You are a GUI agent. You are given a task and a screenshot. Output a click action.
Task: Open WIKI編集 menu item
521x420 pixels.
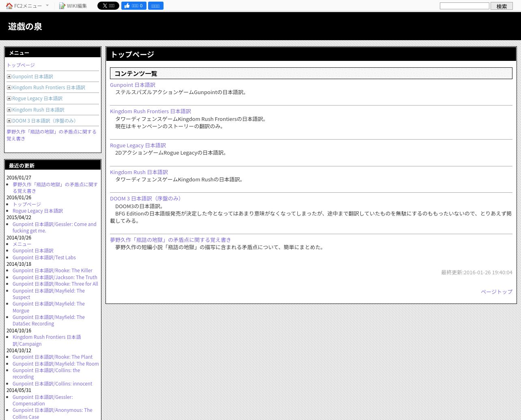point(77,6)
